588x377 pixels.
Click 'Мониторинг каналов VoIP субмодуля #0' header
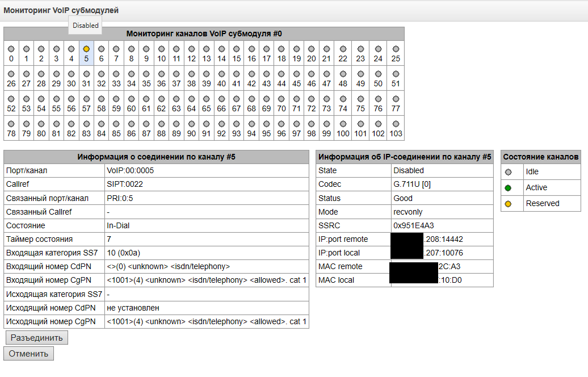pyautogui.click(x=204, y=33)
